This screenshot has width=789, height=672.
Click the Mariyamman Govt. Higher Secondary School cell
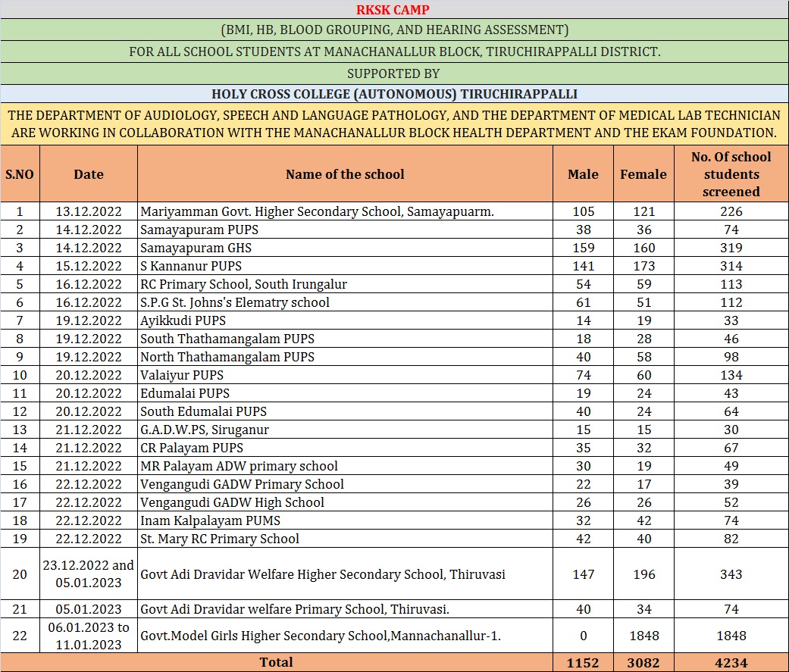(x=317, y=211)
